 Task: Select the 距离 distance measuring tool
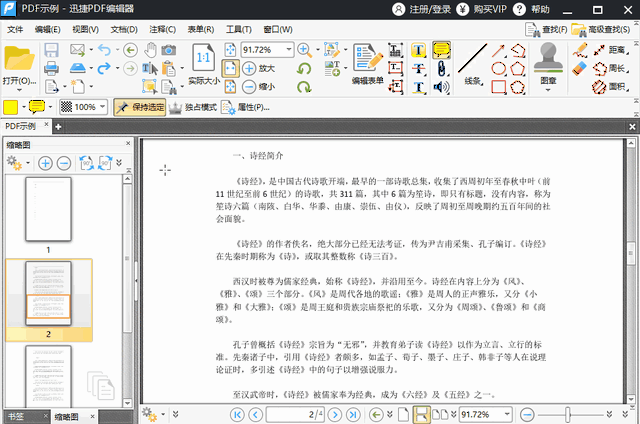tap(611, 50)
